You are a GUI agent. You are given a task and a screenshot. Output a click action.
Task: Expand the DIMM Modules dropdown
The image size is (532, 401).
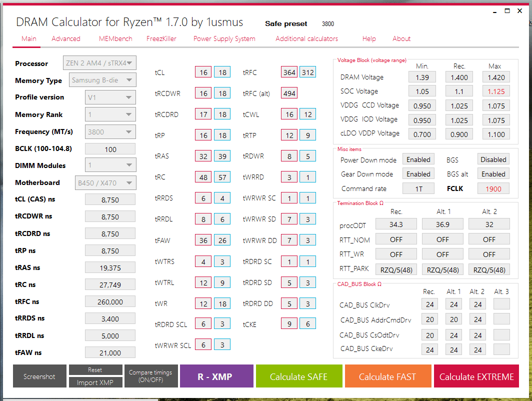[110, 165]
